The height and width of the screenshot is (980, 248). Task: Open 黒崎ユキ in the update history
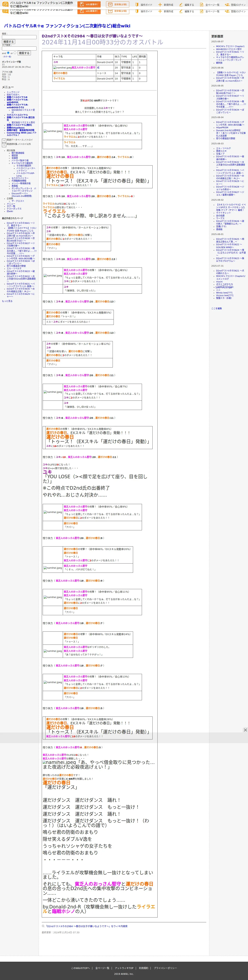(x=221, y=151)
